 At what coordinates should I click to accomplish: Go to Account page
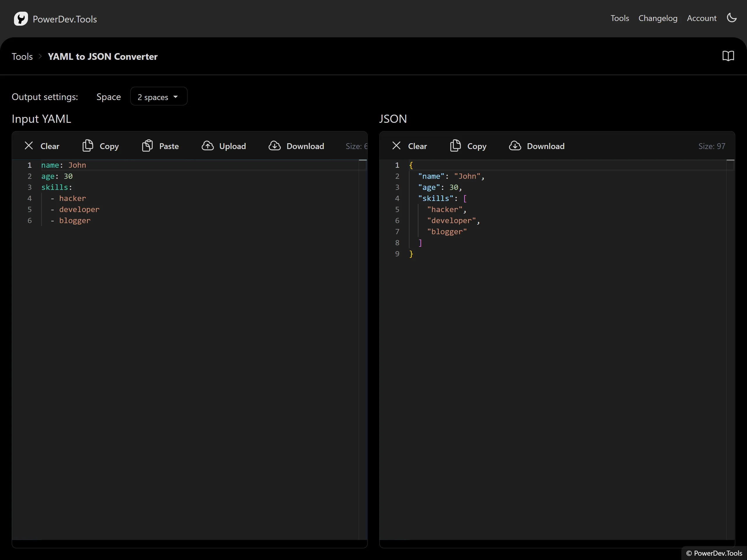[701, 18]
